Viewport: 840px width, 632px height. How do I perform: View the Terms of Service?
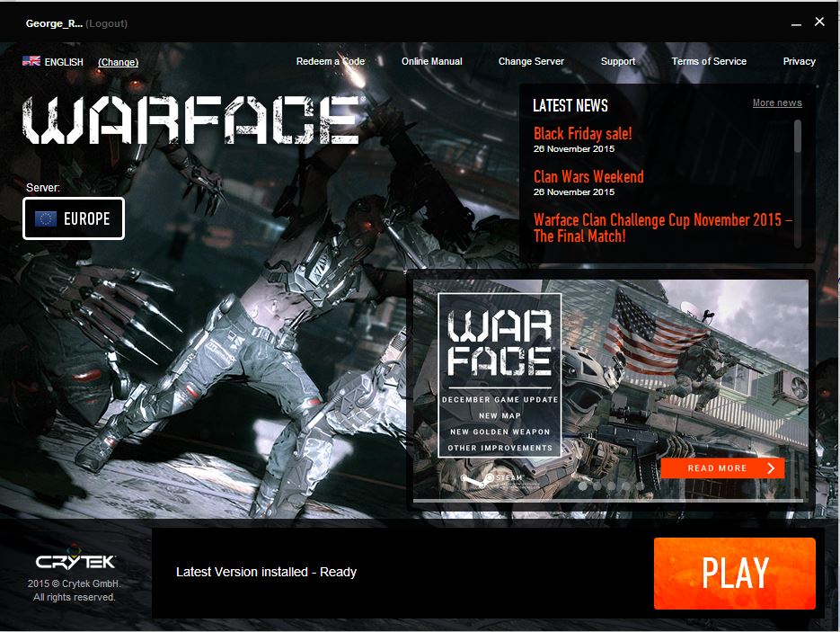click(709, 61)
